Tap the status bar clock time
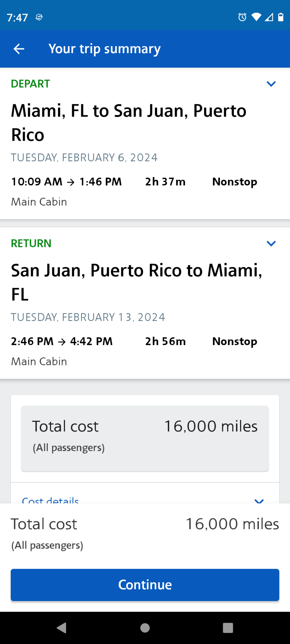The image size is (290, 644). [17, 17]
